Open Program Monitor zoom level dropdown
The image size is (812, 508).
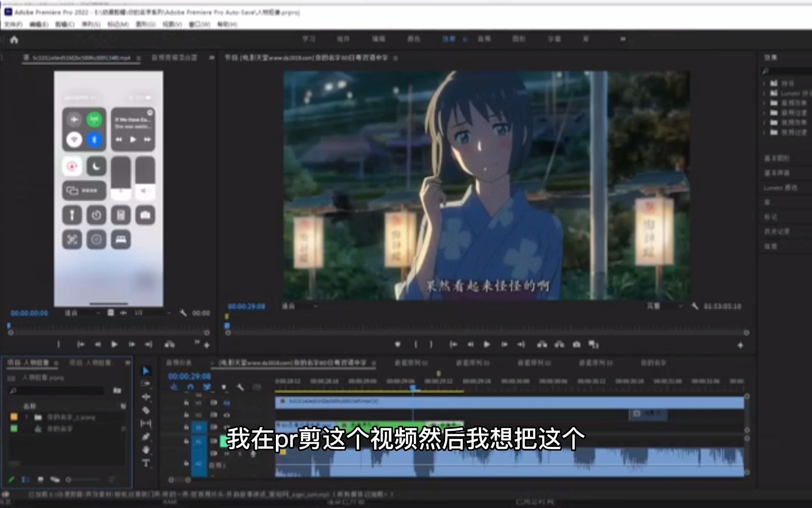point(301,306)
